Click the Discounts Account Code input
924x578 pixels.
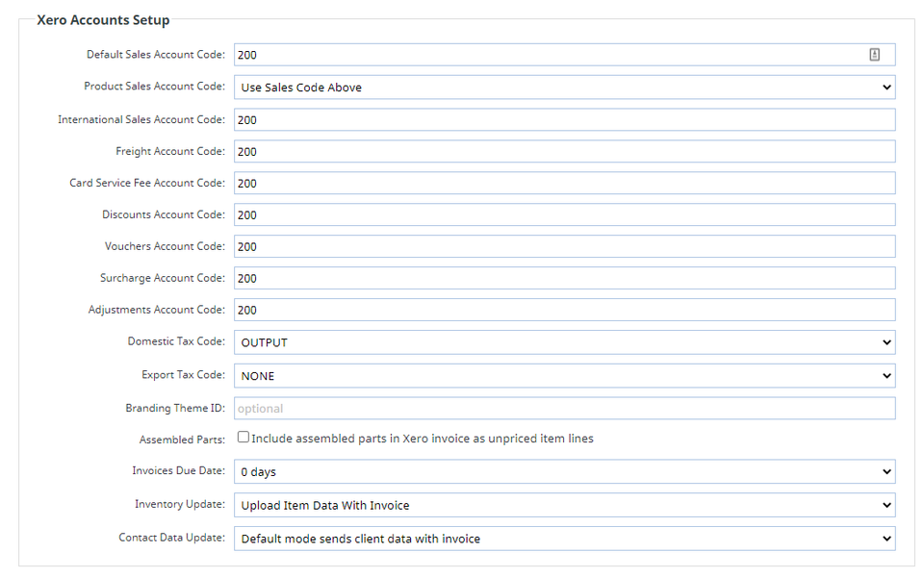click(x=564, y=214)
